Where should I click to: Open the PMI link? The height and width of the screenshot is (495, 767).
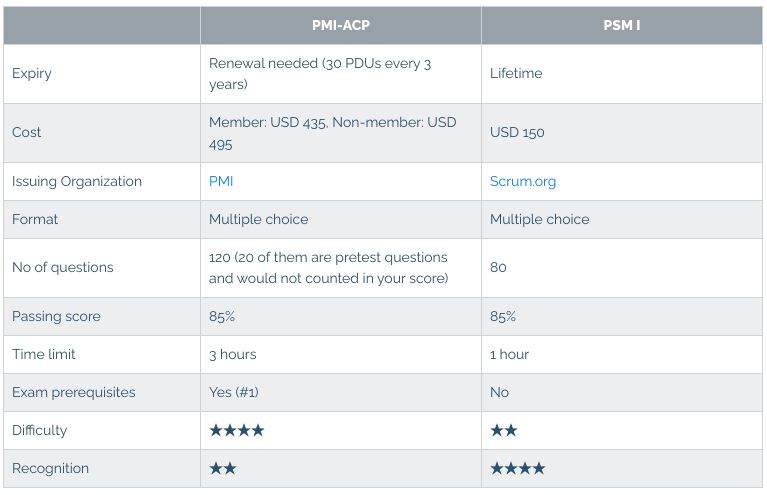221,181
